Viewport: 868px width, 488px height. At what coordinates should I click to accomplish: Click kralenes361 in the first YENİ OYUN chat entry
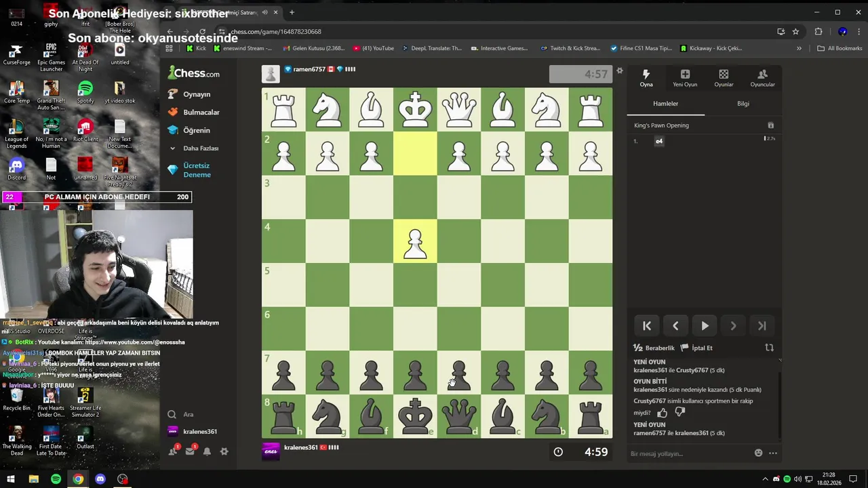[651, 370]
